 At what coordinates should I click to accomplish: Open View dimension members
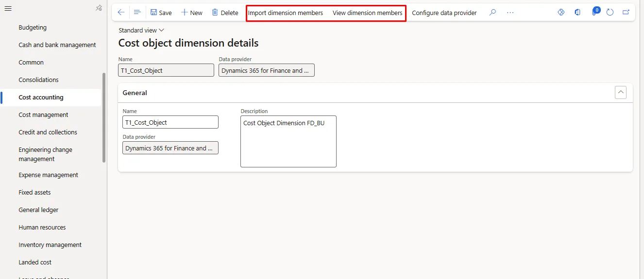tap(367, 13)
